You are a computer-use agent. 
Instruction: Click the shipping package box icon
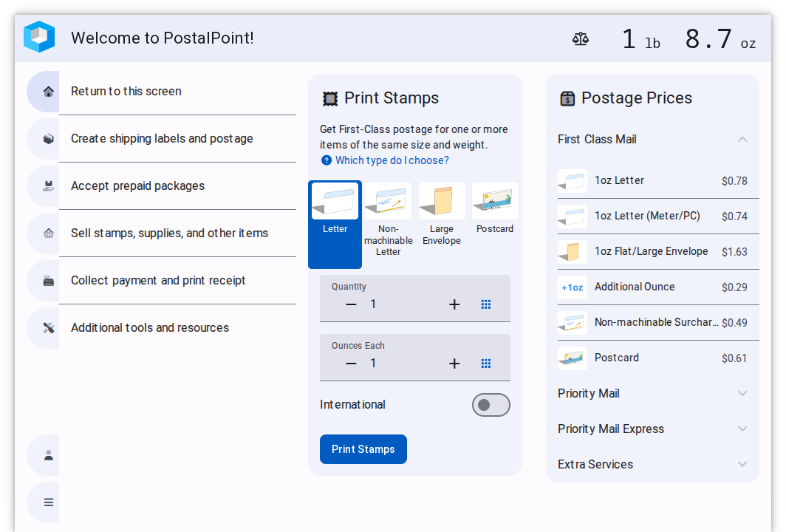[49, 139]
